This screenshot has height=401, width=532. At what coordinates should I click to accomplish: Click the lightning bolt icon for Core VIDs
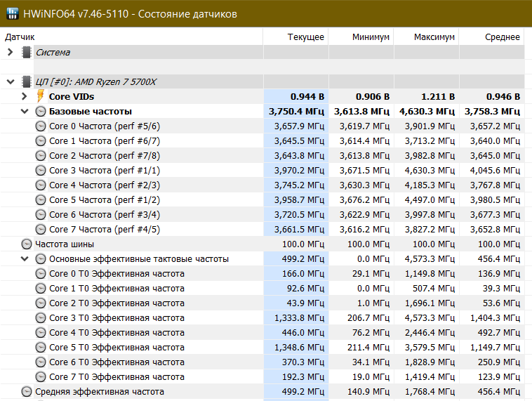pos(40,96)
